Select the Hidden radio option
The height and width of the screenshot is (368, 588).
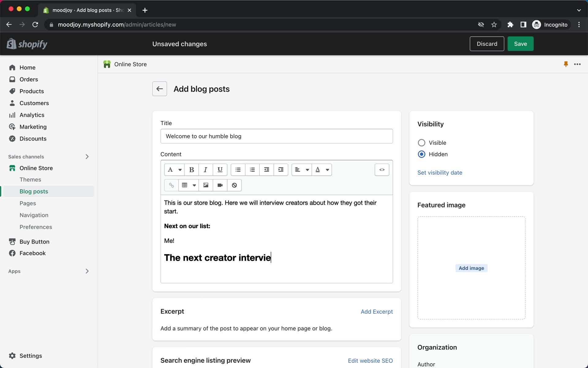(421, 154)
